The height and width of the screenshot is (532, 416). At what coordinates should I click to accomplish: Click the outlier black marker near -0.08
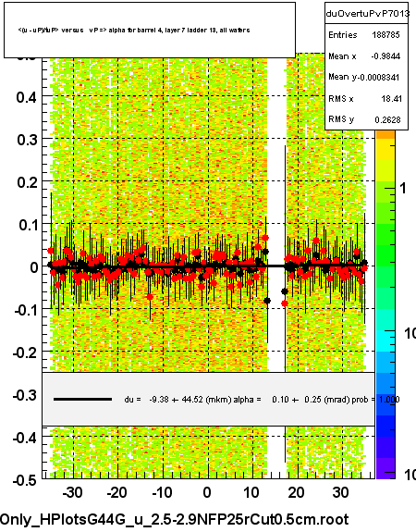(267, 301)
